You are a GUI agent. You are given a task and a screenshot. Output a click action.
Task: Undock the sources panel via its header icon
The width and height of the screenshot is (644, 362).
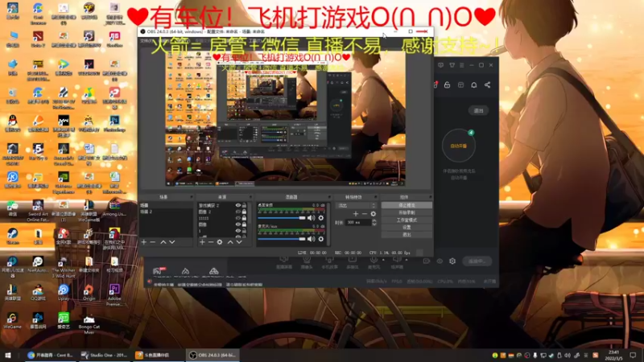point(250,197)
